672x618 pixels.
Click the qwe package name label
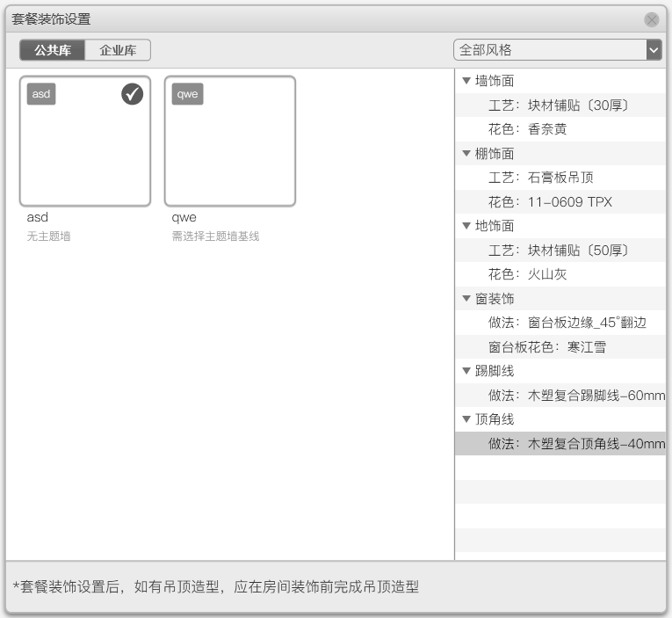click(184, 218)
